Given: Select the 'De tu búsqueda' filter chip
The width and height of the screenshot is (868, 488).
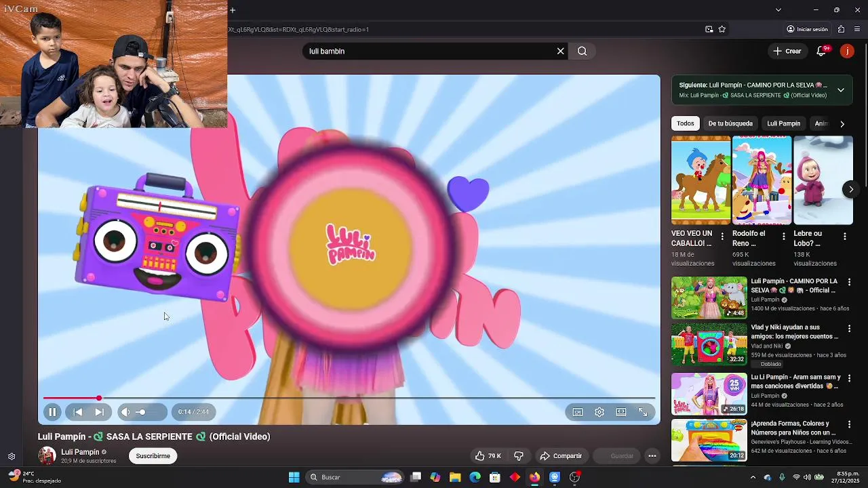Looking at the screenshot, I should pyautogui.click(x=730, y=123).
